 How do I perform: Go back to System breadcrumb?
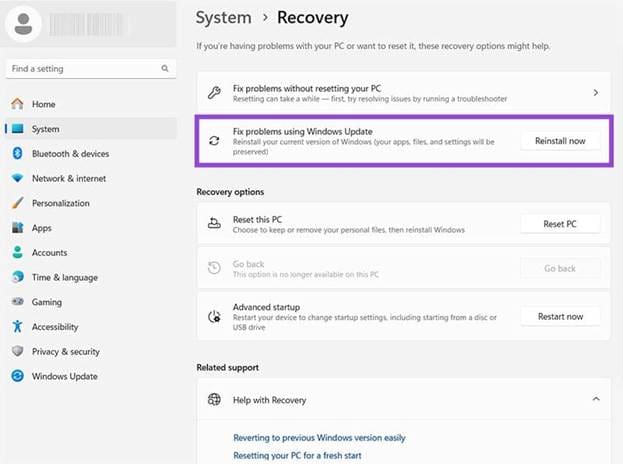pyautogui.click(x=223, y=17)
